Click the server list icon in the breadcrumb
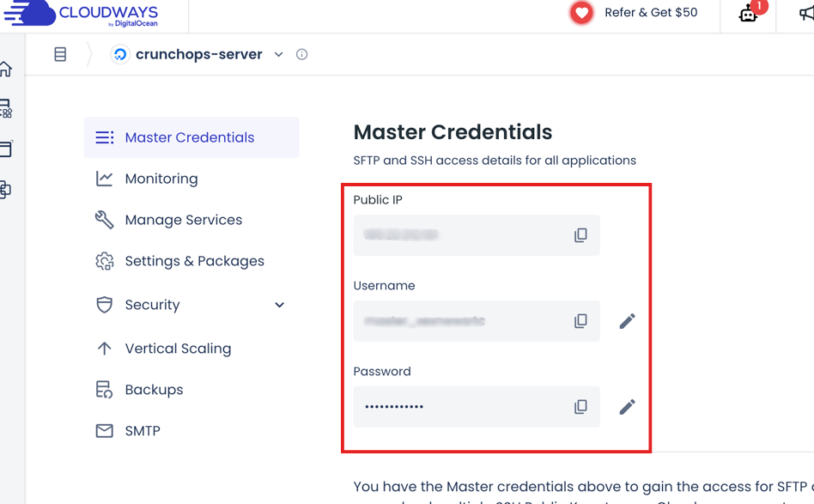Image resolution: width=814 pixels, height=504 pixels. tap(60, 53)
